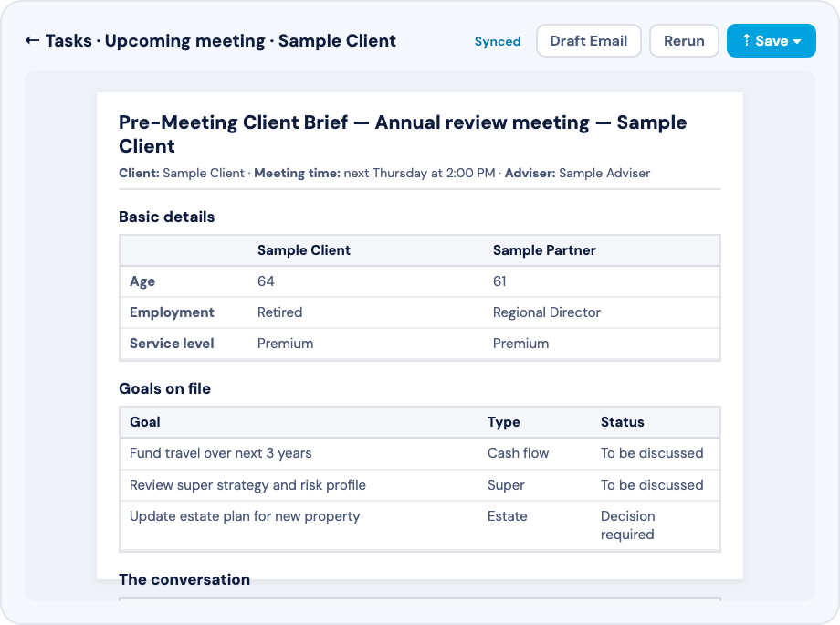Click 'Fund travel over next 3 years' goal
This screenshot has width=840, height=625.
coord(221,453)
